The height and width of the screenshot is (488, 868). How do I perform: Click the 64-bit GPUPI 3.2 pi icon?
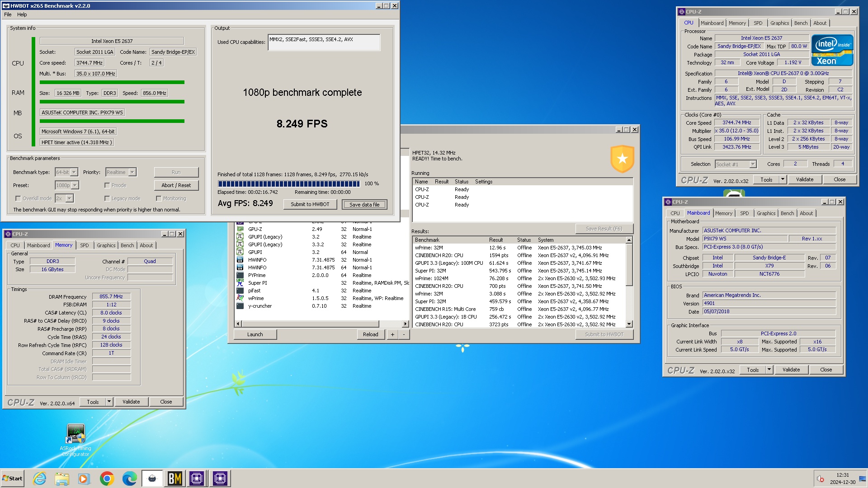[x=240, y=252]
